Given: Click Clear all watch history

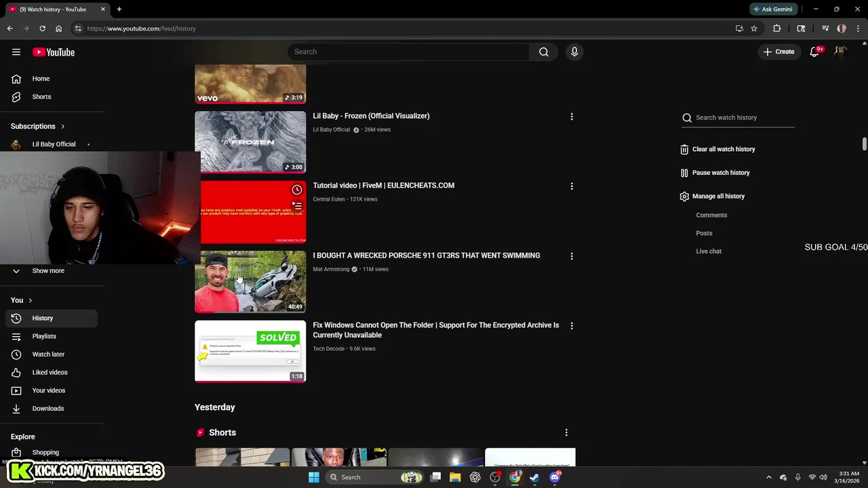Looking at the screenshot, I should click(717, 149).
